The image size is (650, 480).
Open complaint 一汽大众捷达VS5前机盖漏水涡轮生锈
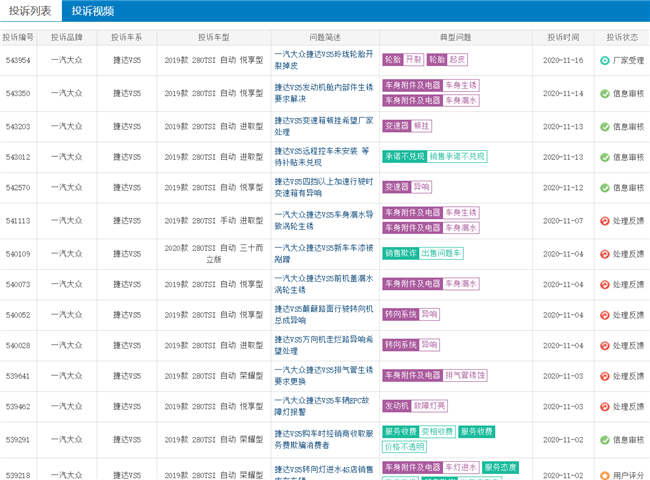pos(324,284)
